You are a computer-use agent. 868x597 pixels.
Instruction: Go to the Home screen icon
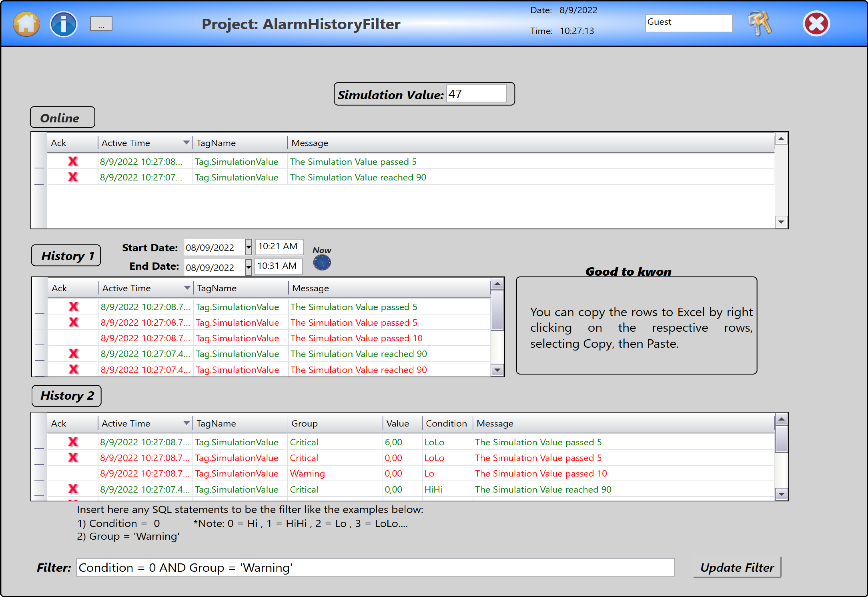pyautogui.click(x=26, y=24)
